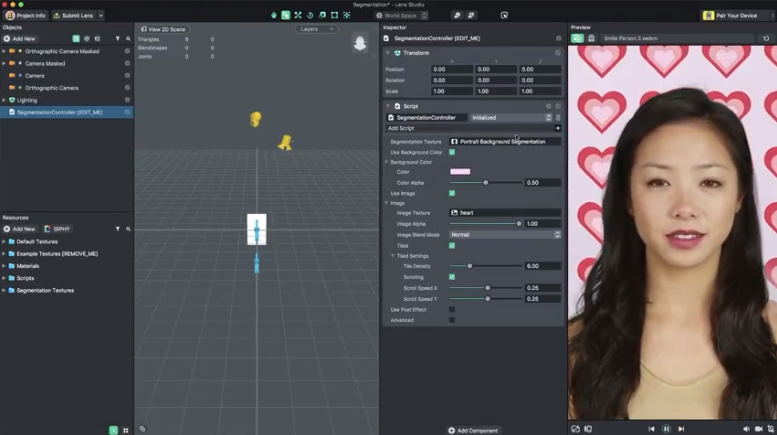Click the preview crop icon

pos(771,429)
